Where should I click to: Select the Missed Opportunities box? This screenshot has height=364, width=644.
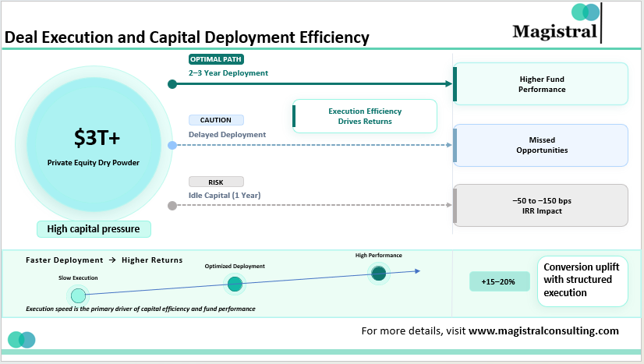(x=541, y=145)
